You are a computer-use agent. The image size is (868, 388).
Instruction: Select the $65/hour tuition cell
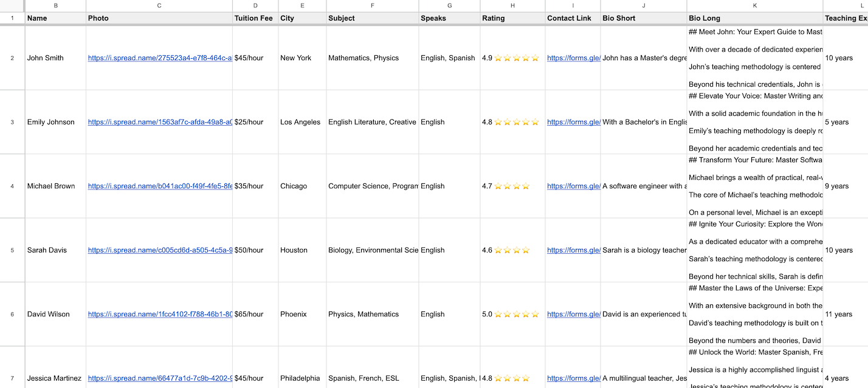tap(255, 315)
